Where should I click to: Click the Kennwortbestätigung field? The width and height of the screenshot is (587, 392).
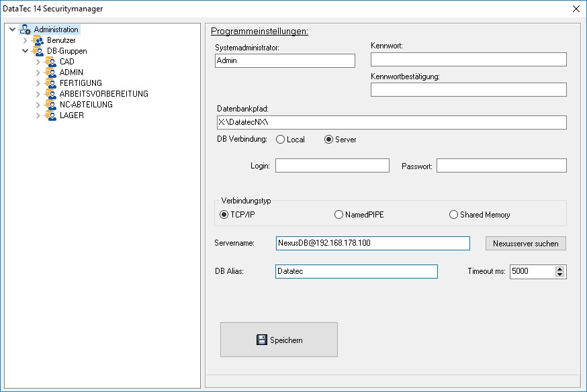(469, 90)
